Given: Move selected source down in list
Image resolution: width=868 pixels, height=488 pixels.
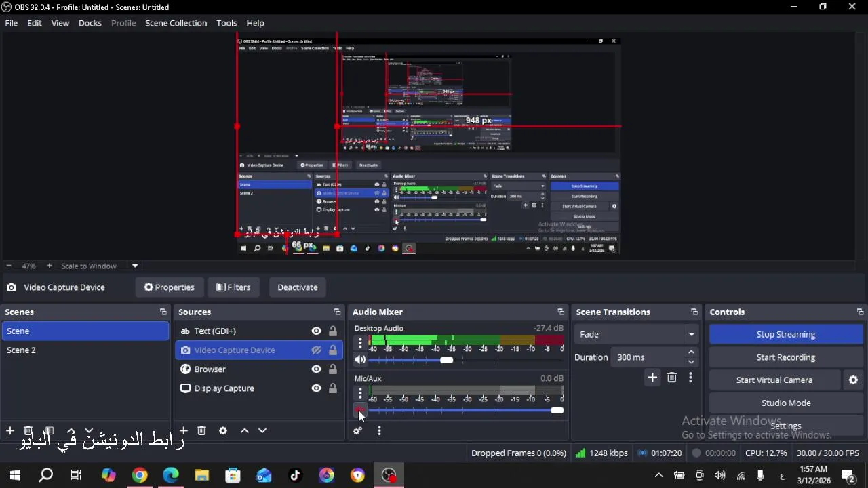Looking at the screenshot, I should (262, 431).
